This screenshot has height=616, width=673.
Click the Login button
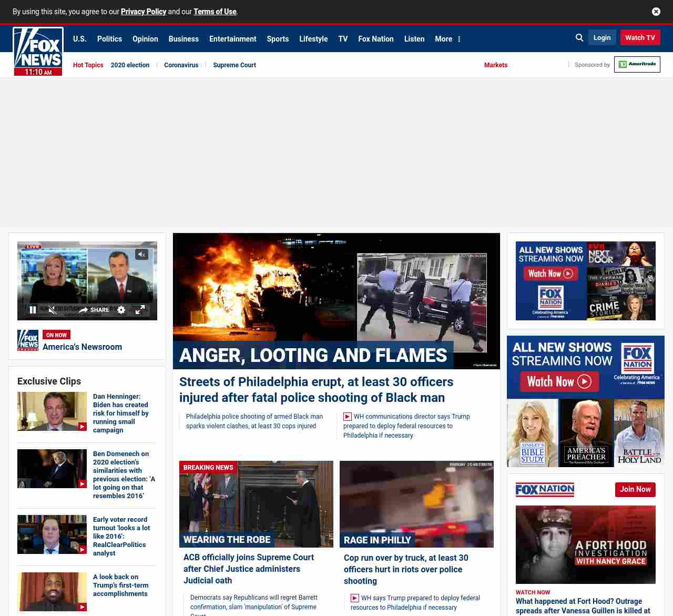click(x=601, y=38)
